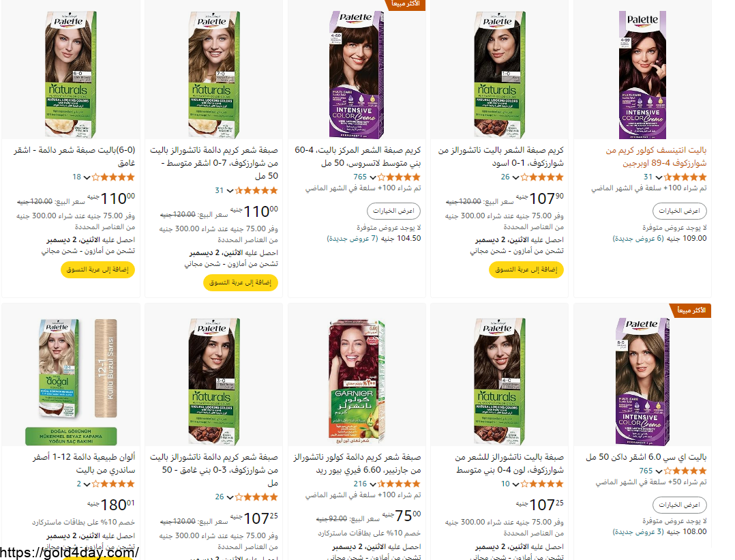Image resolution: width=735 pixels, height=560 pixels.
Task: Open star rating of Palette 6-0 naturals product
Action: (x=113, y=177)
